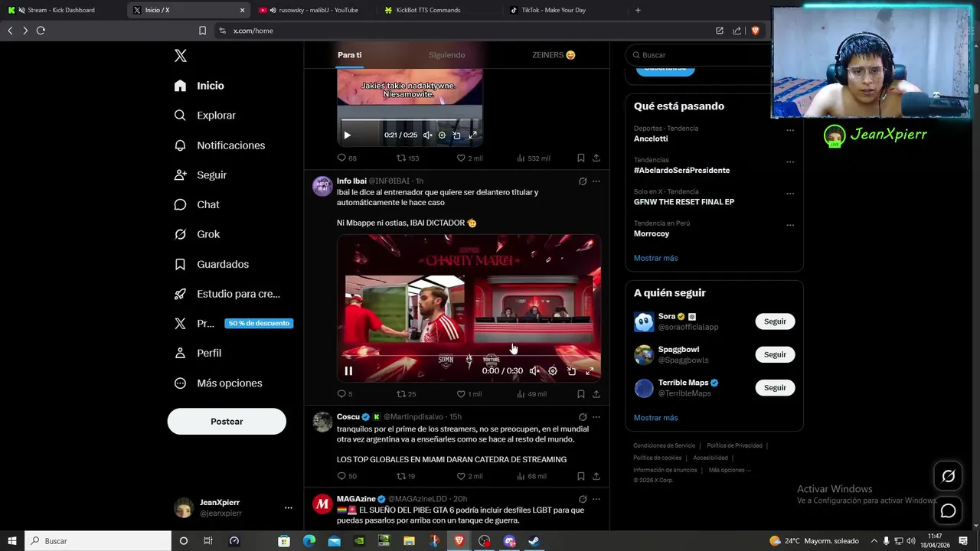Follow Terrible Maps with the Seguir button

pos(775,388)
